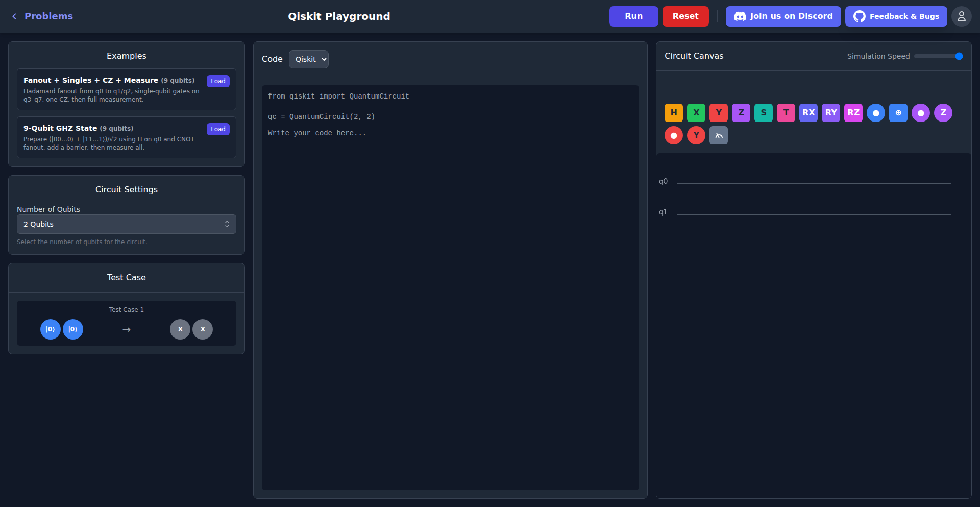Click the 'Circuit Canvas' heading
The width and height of the screenshot is (980, 507).
694,56
